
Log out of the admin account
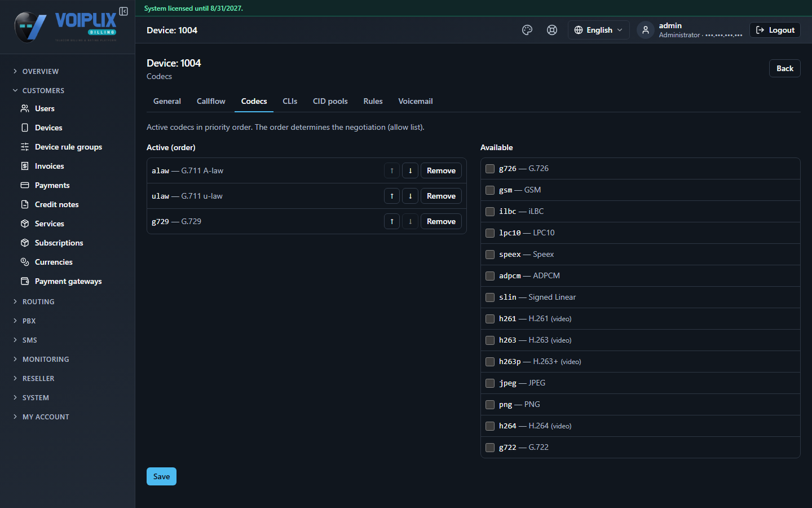coord(775,30)
